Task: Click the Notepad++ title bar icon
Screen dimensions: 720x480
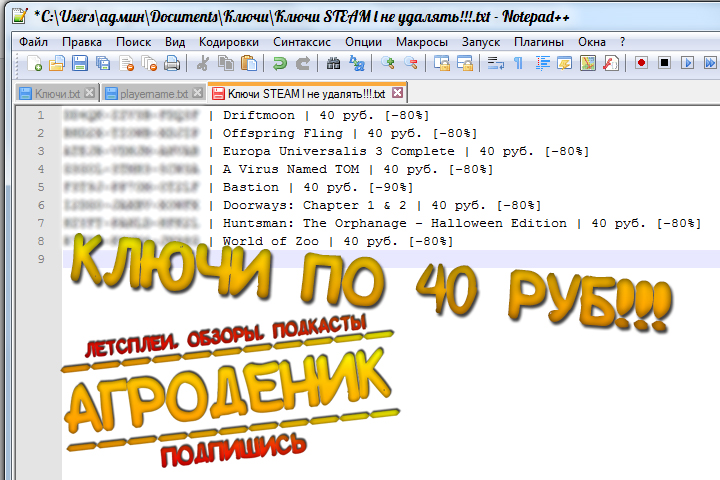Action: pos(19,17)
